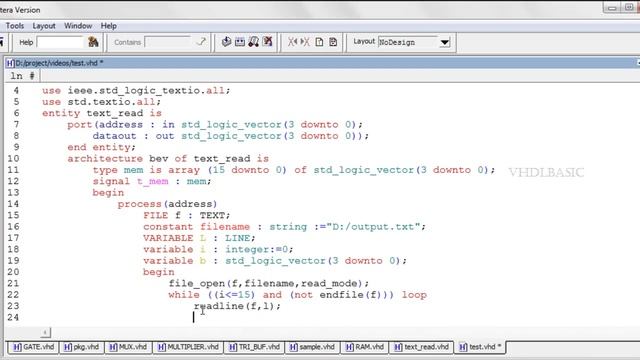Viewport: 640px width, 360px height.
Task: Click 'use std.textio.all;' on line 5
Action: [x=102, y=102]
